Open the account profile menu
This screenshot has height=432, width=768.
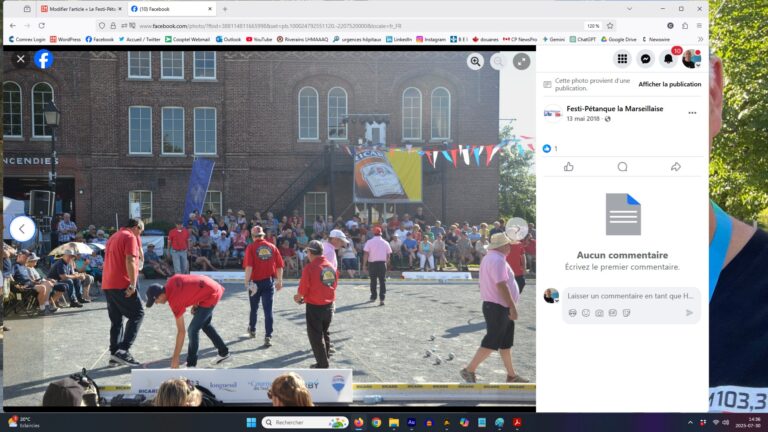pos(691,59)
